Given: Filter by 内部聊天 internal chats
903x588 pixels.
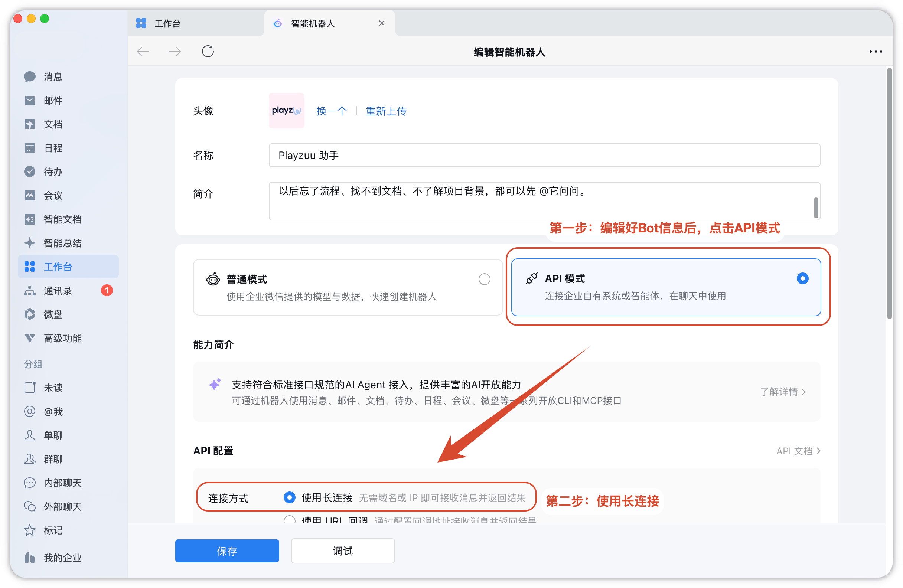Looking at the screenshot, I should 68,483.
